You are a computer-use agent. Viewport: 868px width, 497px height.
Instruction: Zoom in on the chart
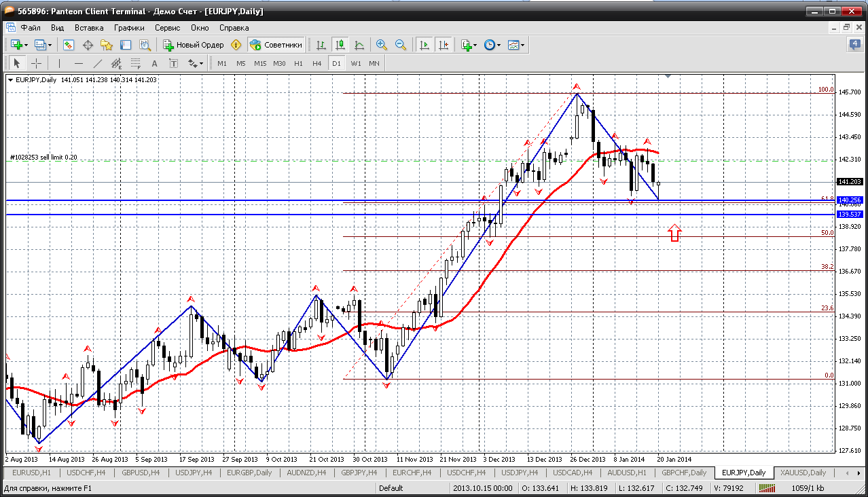(x=382, y=45)
